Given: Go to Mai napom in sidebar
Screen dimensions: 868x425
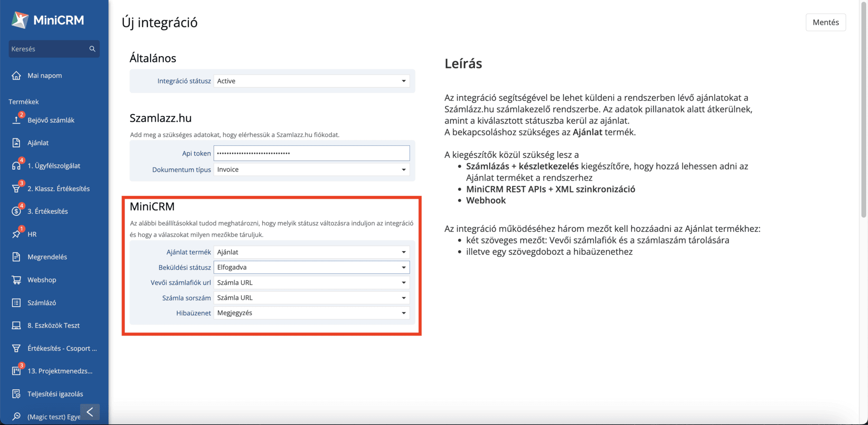Looking at the screenshot, I should (x=44, y=76).
